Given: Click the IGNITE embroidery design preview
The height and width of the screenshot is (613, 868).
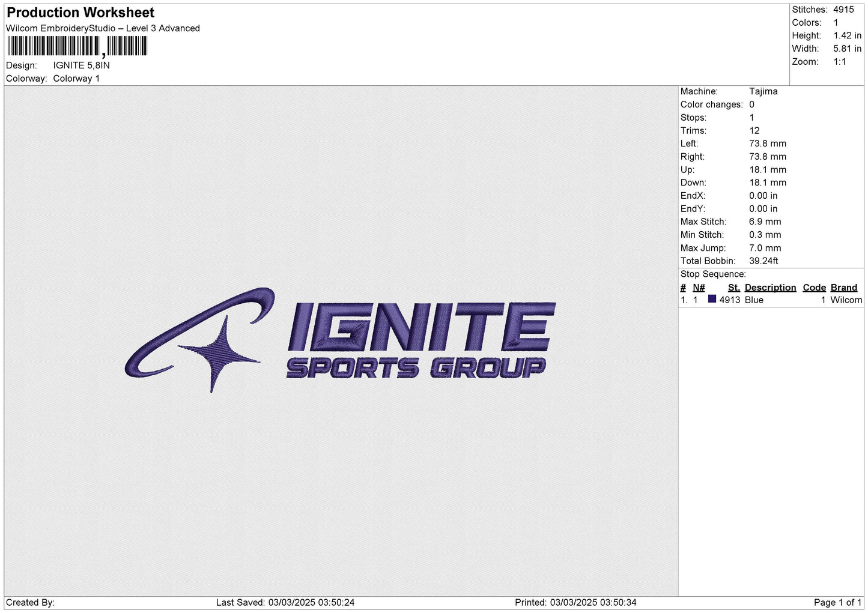Looking at the screenshot, I should [x=340, y=340].
